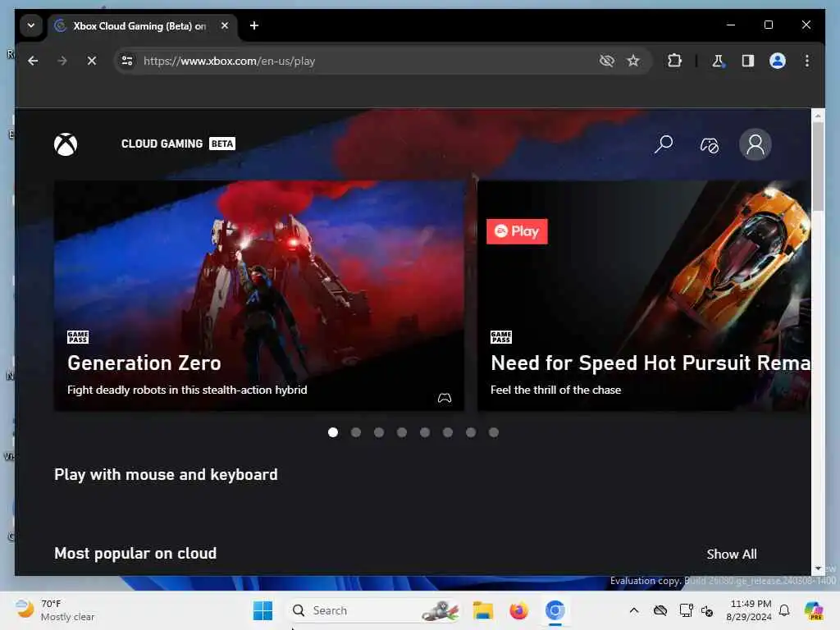Stop loading the page
Image resolution: width=840 pixels, height=630 pixels.
click(92, 61)
